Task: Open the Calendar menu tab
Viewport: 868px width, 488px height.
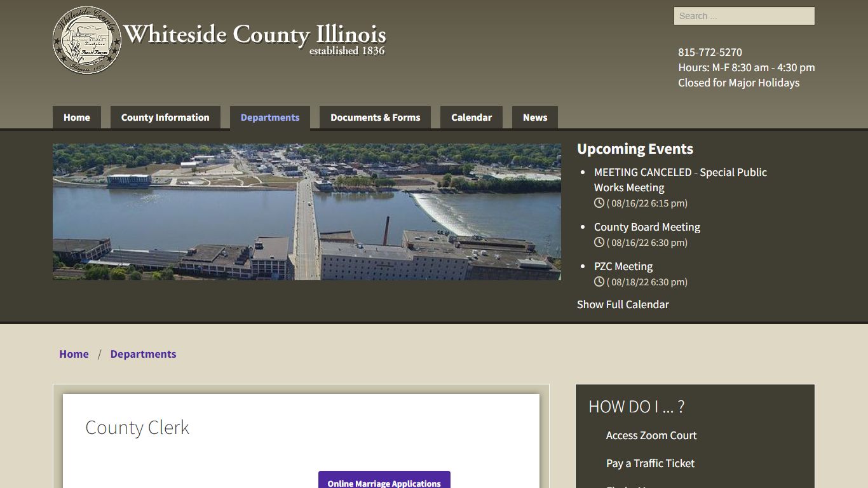Action: point(471,118)
